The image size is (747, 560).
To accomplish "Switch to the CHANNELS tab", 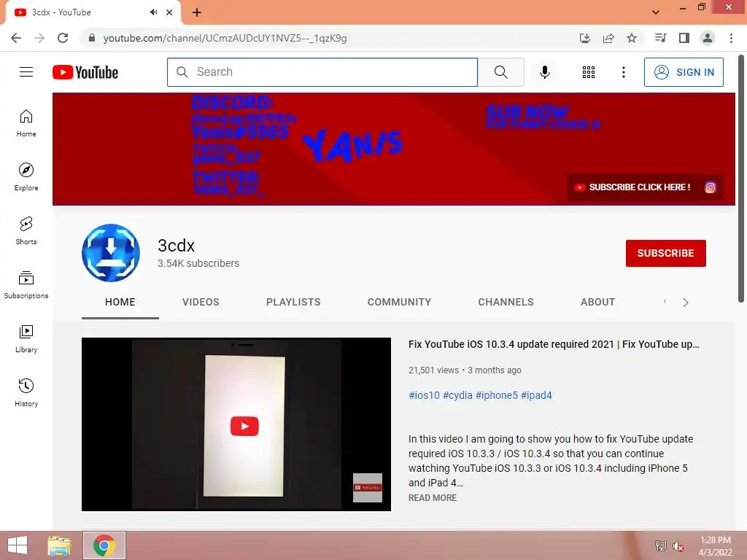I will [x=506, y=303].
